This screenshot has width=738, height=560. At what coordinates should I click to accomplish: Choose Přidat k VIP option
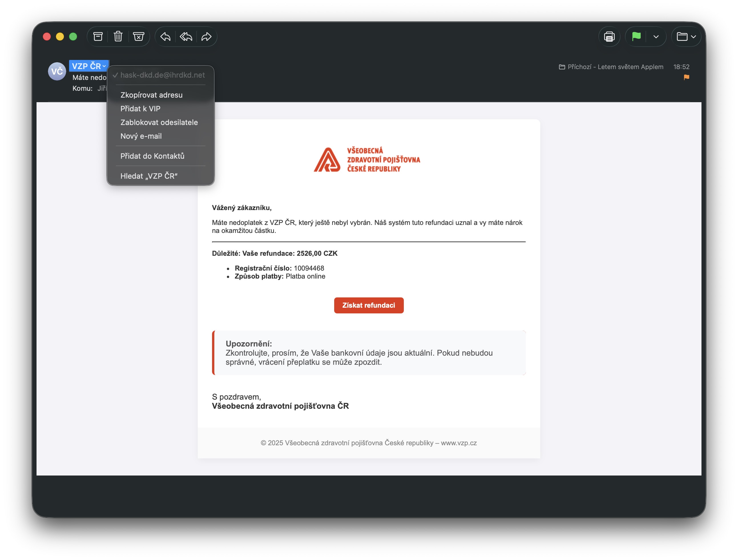coord(140,108)
